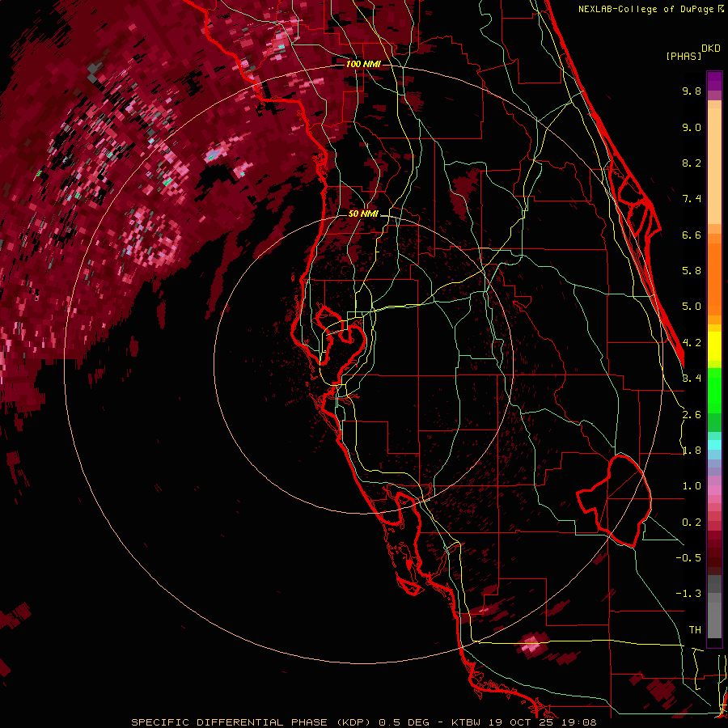The height and width of the screenshot is (728, 728).
Task: Click the -1.3 value on color scale
Action: click(688, 594)
